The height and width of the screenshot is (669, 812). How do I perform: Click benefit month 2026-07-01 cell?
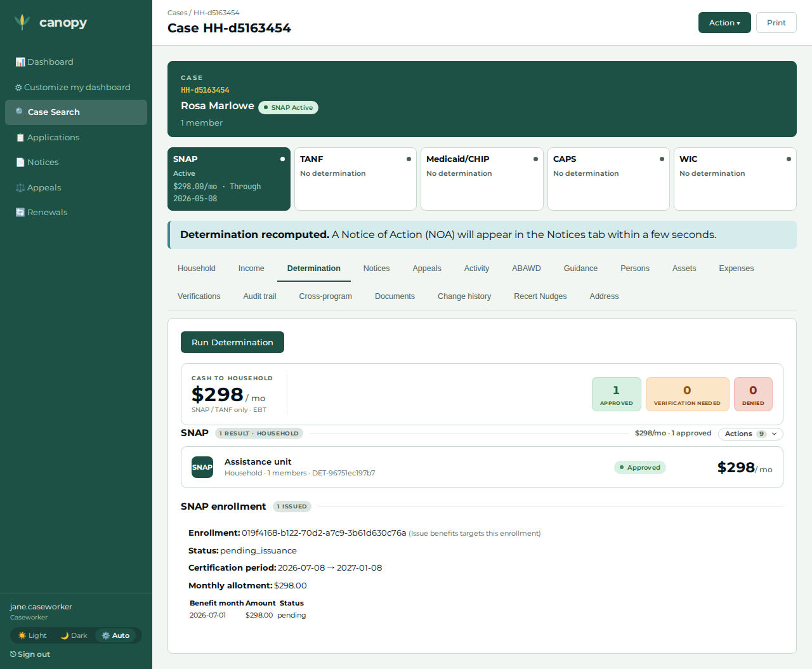207,616
